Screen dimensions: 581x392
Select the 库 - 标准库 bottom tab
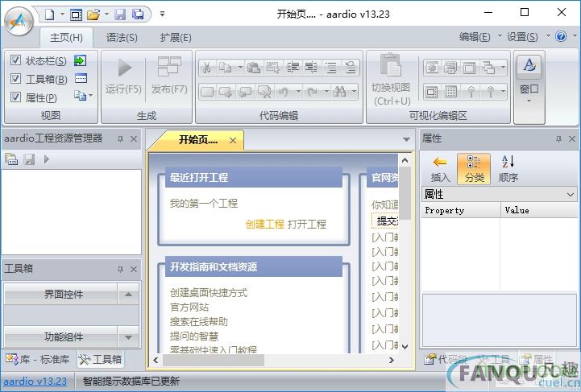coord(38,359)
